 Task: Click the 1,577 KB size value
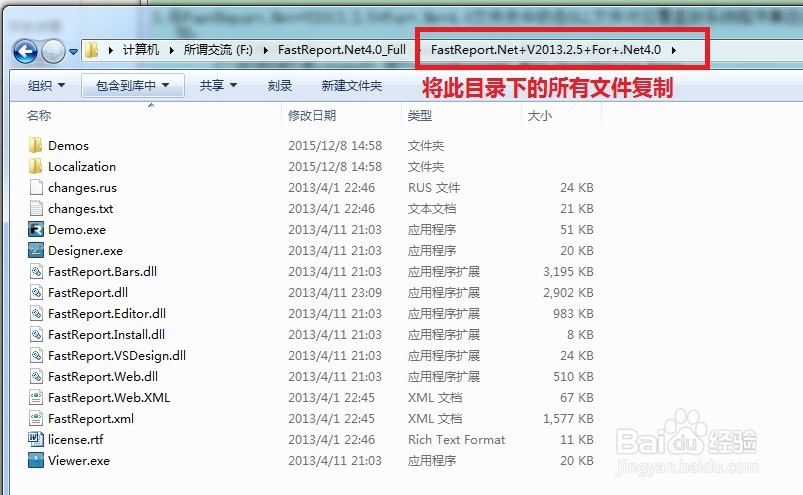click(568, 419)
